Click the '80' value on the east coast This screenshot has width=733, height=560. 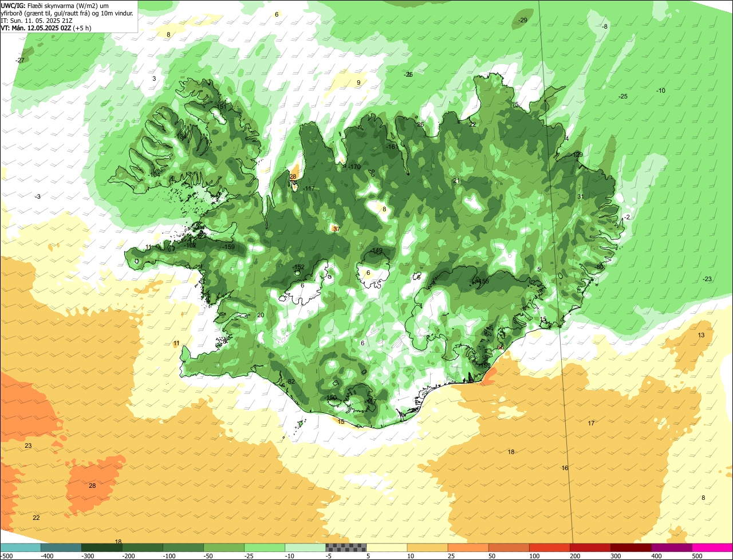600,266
